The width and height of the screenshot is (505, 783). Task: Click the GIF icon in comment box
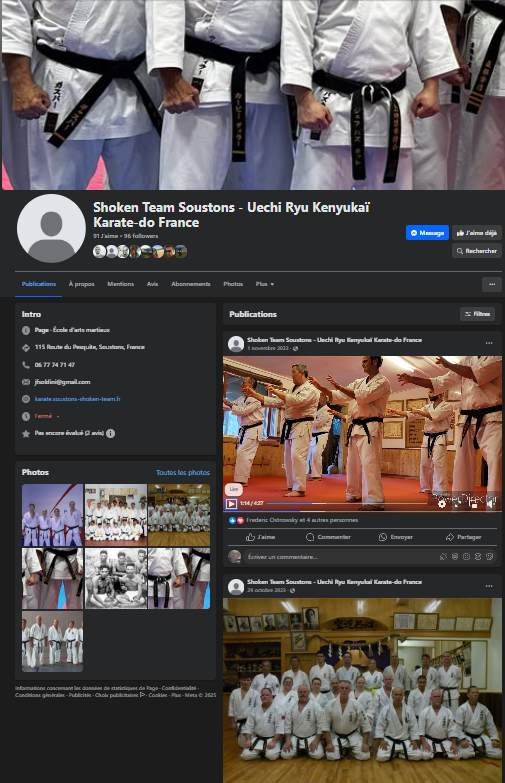(x=478, y=556)
